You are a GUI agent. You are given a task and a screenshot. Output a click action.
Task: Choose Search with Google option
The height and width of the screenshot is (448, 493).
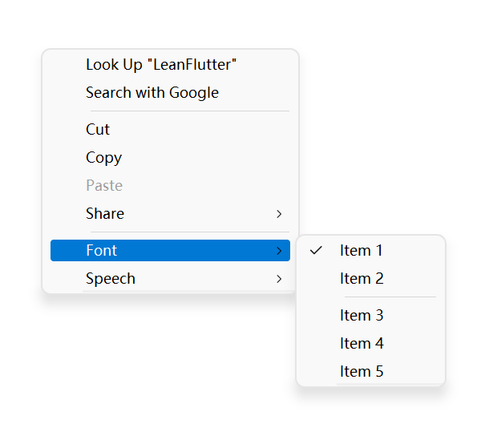(x=152, y=93)
